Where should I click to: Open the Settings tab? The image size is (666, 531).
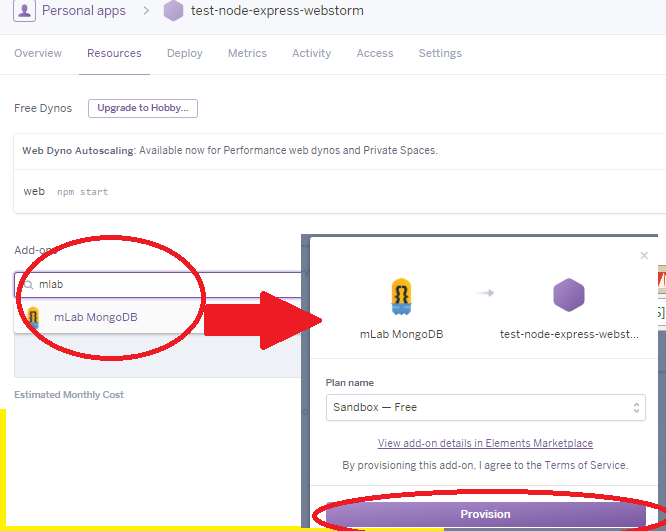click(x=440, y=54)
